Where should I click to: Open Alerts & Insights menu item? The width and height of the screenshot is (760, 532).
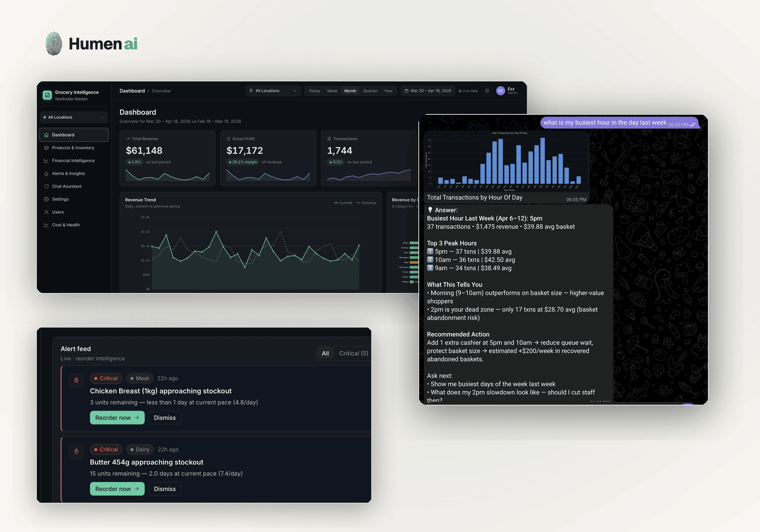[x=74, y=174]
